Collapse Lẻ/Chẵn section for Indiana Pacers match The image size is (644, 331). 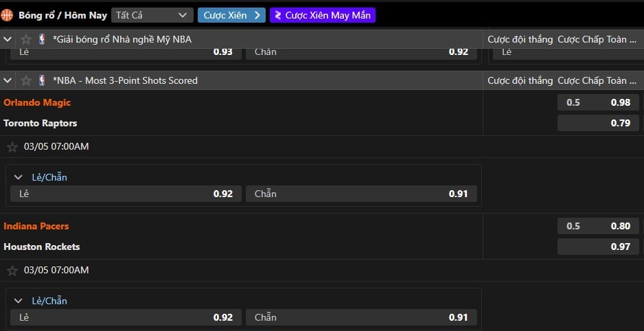click(18, 301)
